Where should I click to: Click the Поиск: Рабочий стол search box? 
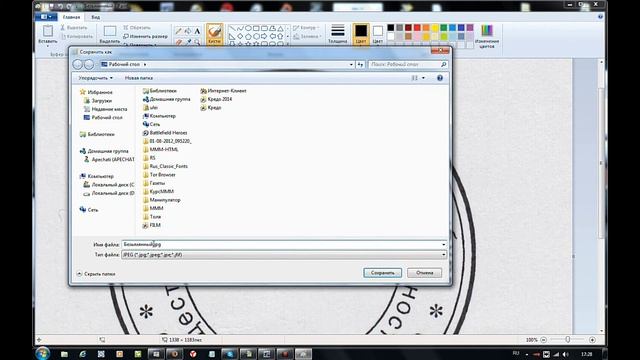coord(408,64)
